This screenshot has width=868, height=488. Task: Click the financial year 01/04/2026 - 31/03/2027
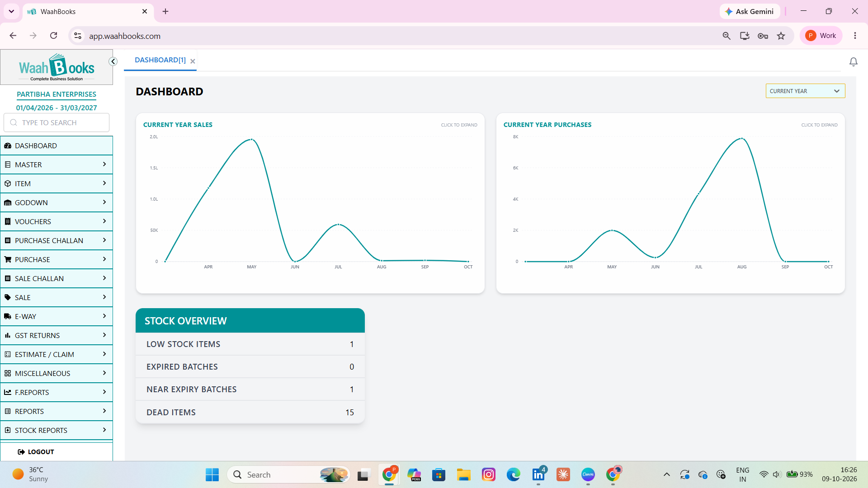(57, 108)
